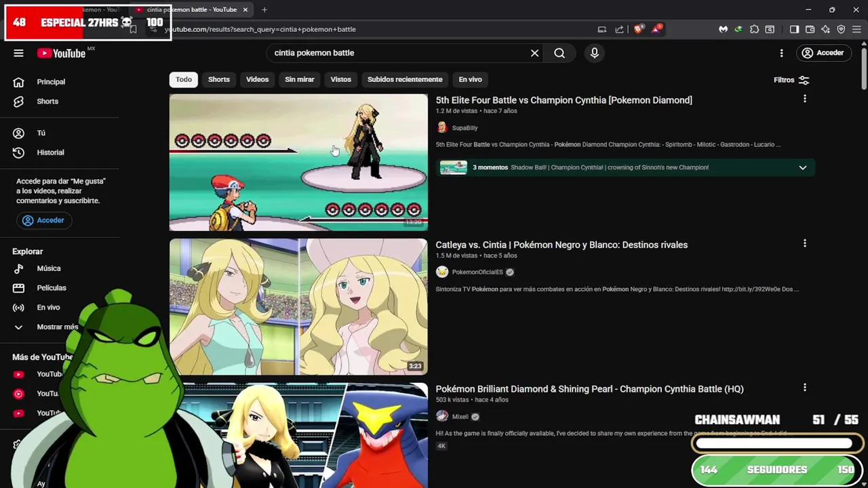Select the Shorts filter chip
Screen dimensions: 868x488
(x=219, y=79)
